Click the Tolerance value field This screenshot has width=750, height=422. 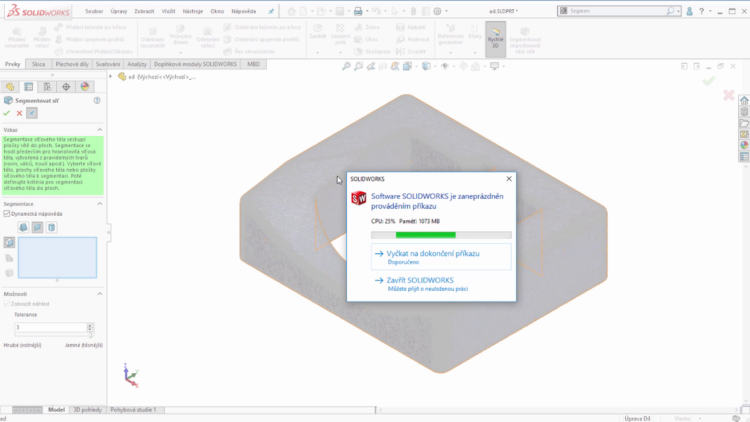pos(50,327)
